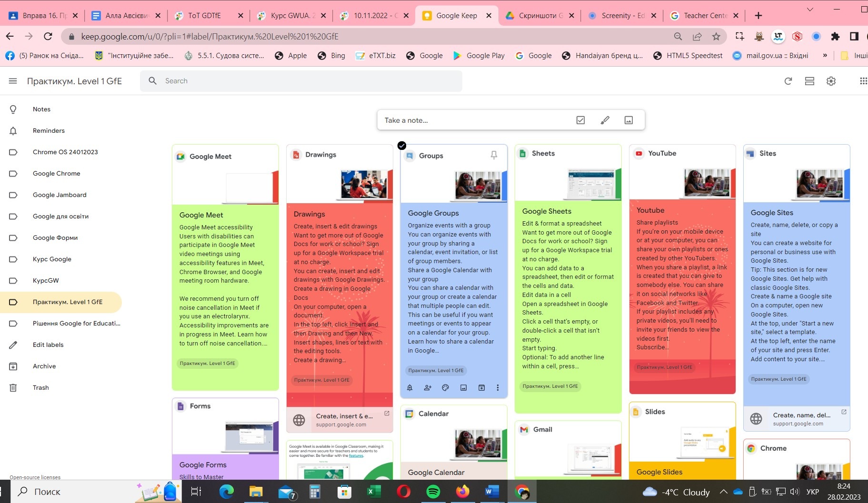Click the Refresh icon in Keep header
The height and width of the screenshot is (503, 868).
pyautogui.click(x=788, y=81)
